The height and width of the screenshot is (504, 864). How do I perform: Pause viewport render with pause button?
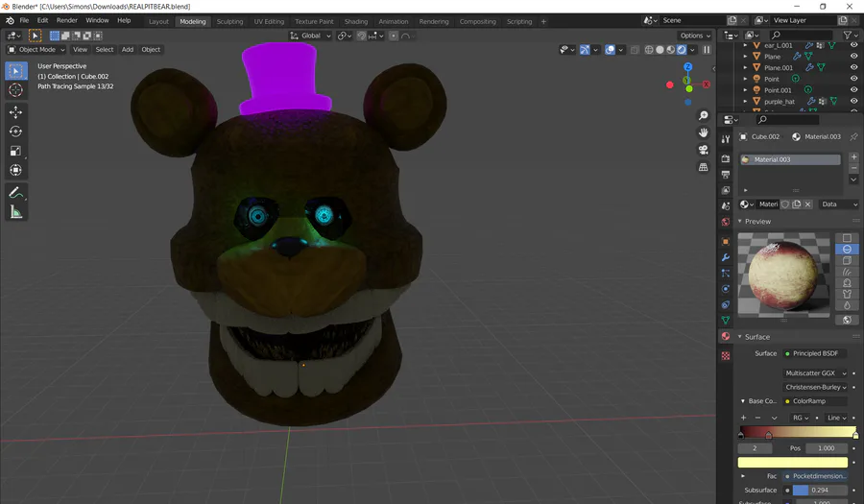pyautogui.click(x=707, y=50)
